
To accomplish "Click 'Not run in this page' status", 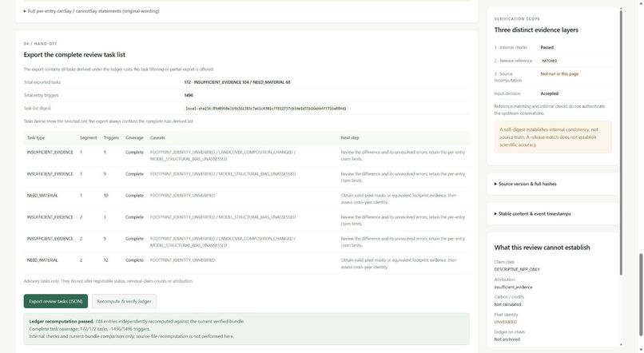I will [559, 74].
